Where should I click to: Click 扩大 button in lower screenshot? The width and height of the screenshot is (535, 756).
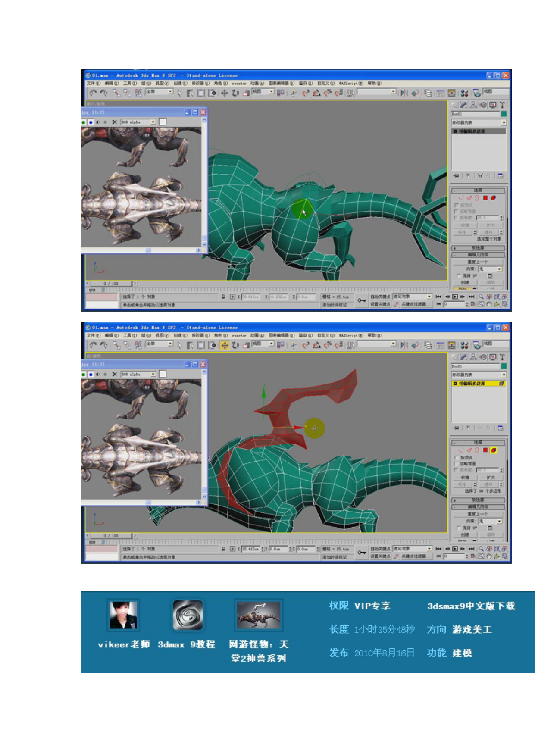click(491, 478)
